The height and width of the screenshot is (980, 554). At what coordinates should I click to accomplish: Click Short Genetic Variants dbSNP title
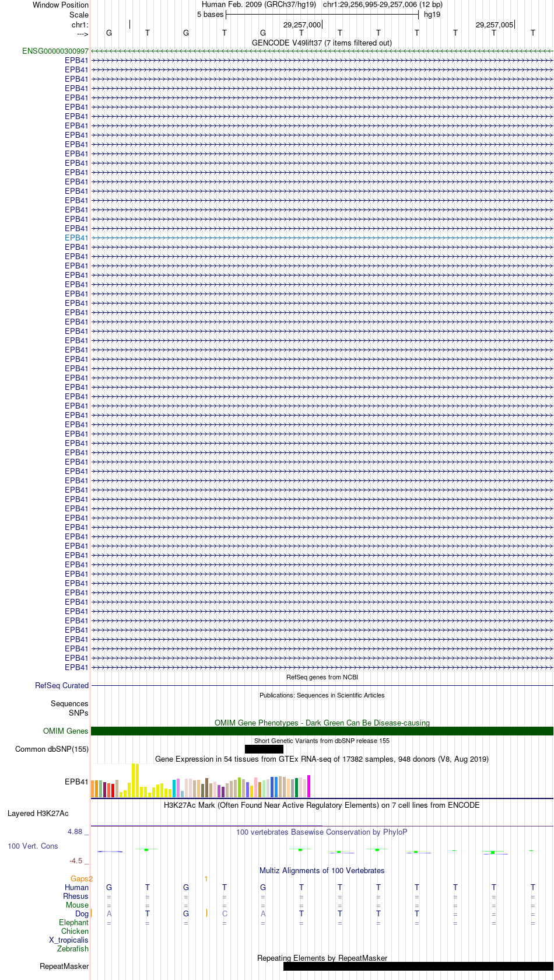(x=322, y=741)
